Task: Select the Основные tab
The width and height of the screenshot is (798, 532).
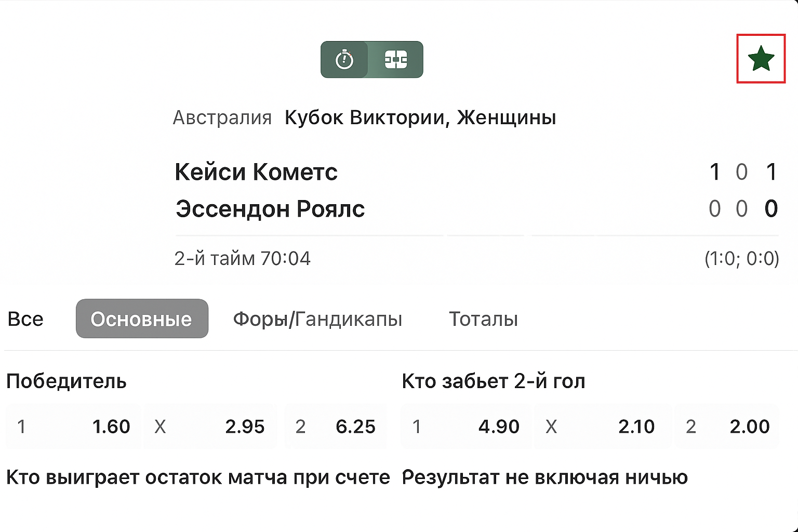Action: pos(142,319)
